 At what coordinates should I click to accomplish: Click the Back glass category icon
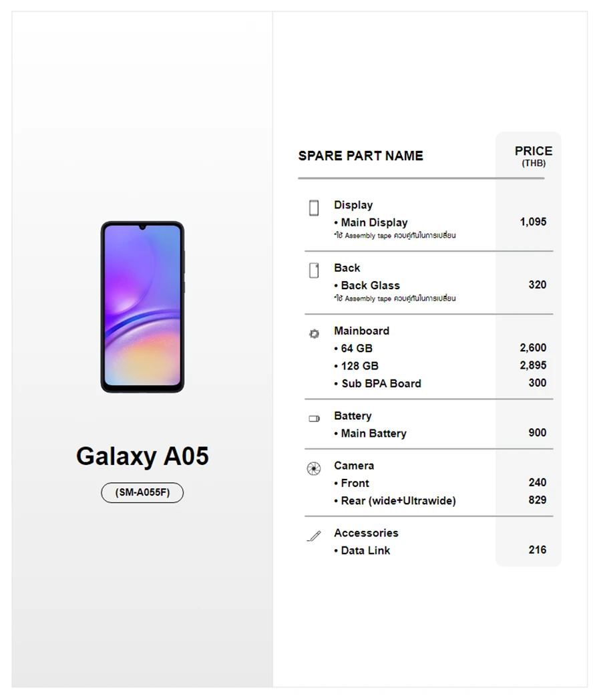[314, 271]
